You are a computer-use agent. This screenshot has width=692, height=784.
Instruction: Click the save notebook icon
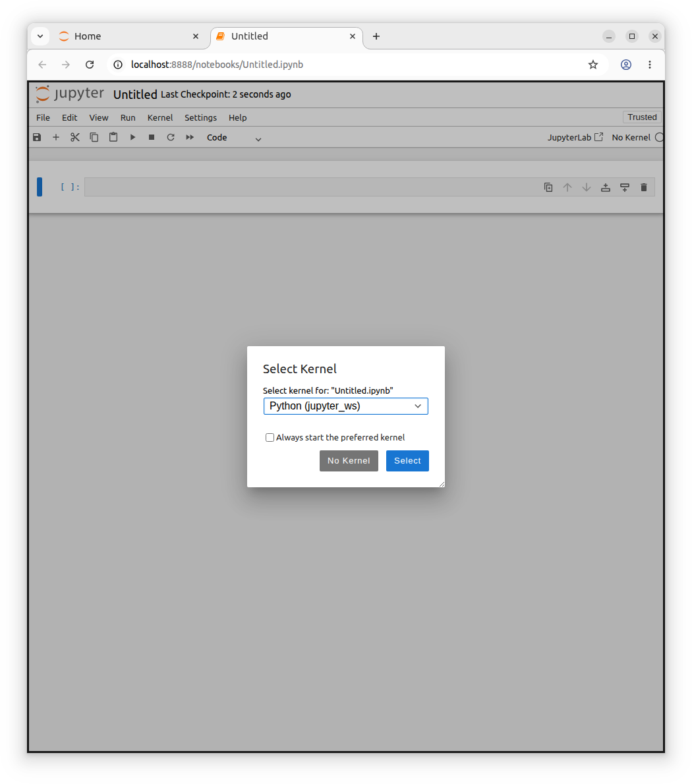tap(37, 137)
